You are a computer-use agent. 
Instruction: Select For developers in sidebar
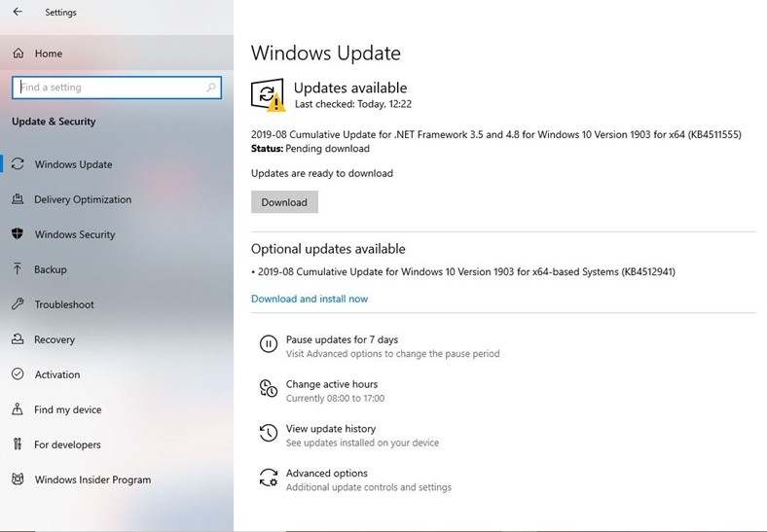click(x=117, y=444)
